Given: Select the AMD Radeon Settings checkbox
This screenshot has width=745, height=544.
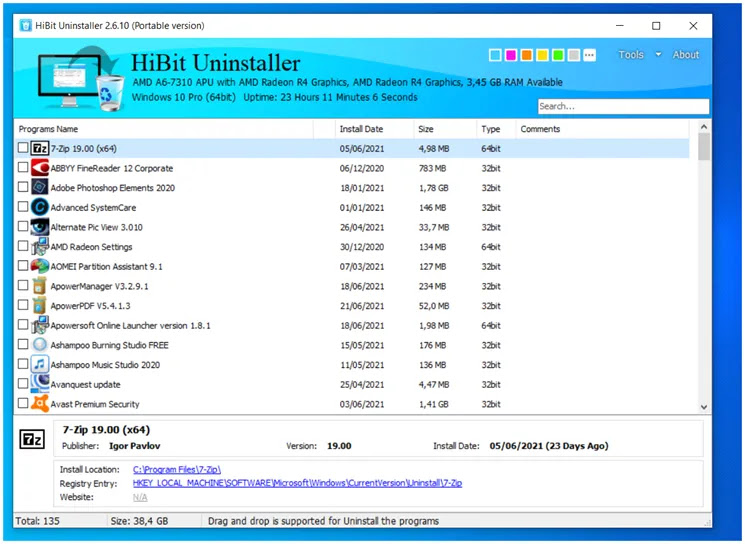Looking at the screenshot, I should 23,246.
